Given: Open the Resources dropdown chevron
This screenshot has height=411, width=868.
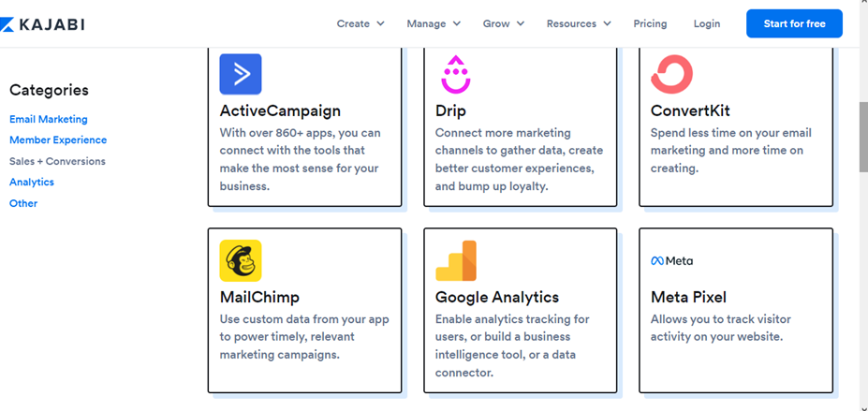Looking at the screenshot, I should point(608,23).
